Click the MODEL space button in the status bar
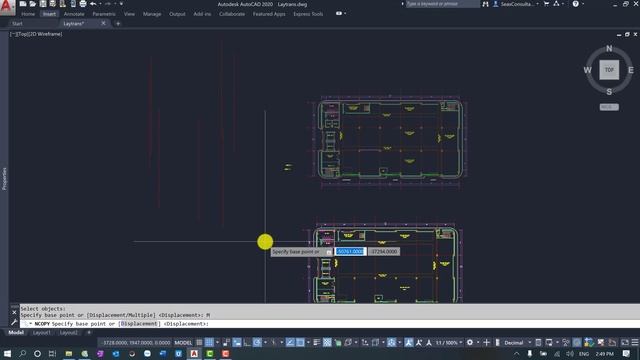The width and height of the screenshot is (640, 360). click(183, 342)
